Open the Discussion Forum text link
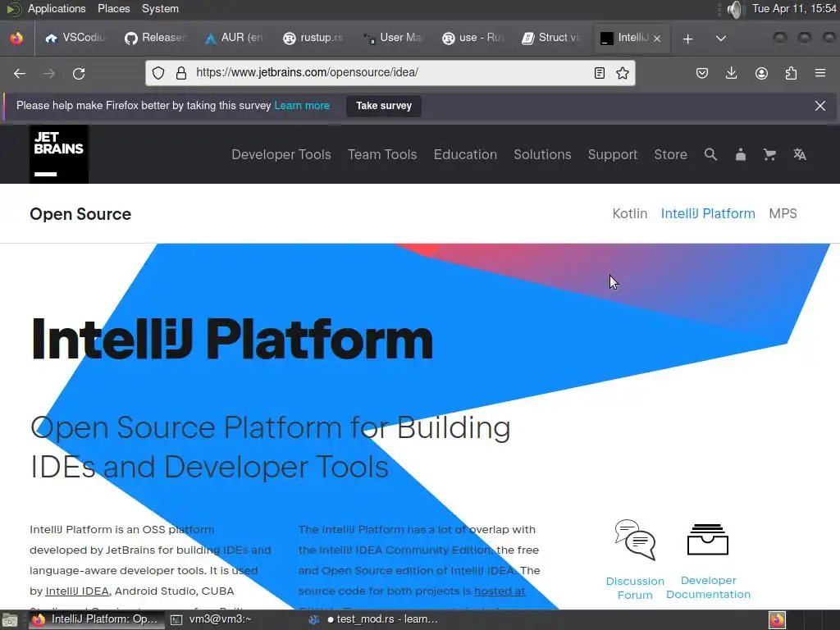The height and width of the screenshot is (630, 840). pyautogui.click(x=635, y=588)
